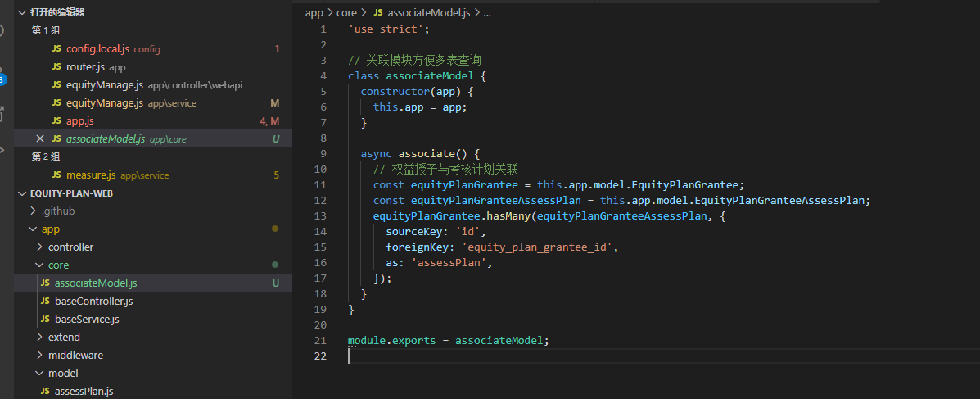Click the hasMany call on line 13
Screen dimensions: 980x399
508,215
